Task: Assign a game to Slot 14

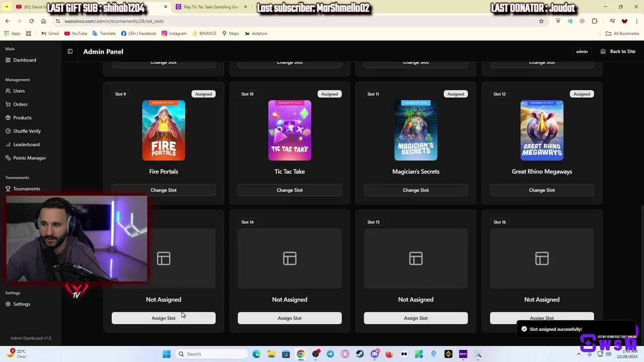Action: [290, 318]
